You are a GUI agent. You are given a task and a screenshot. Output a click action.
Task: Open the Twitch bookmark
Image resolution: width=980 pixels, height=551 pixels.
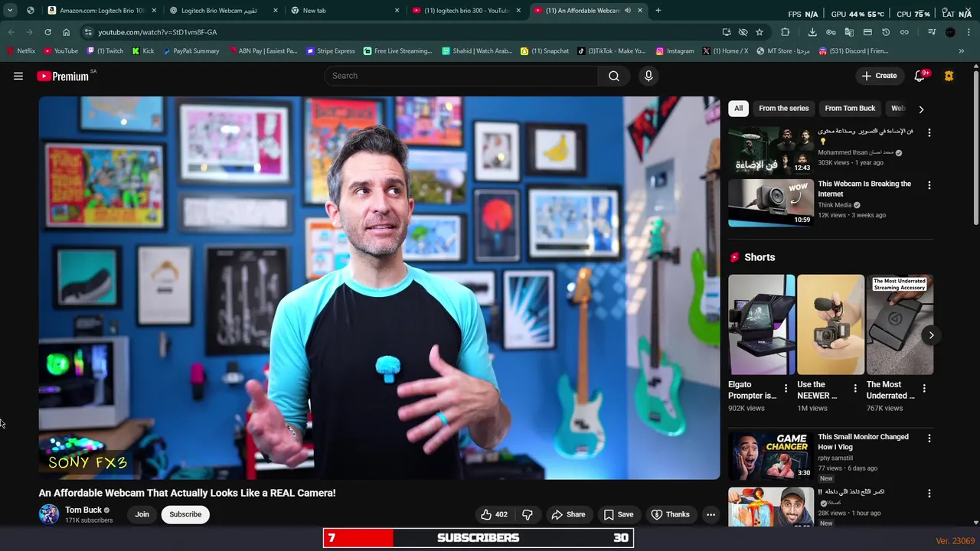pyautogui.click(x=105, y=51)
